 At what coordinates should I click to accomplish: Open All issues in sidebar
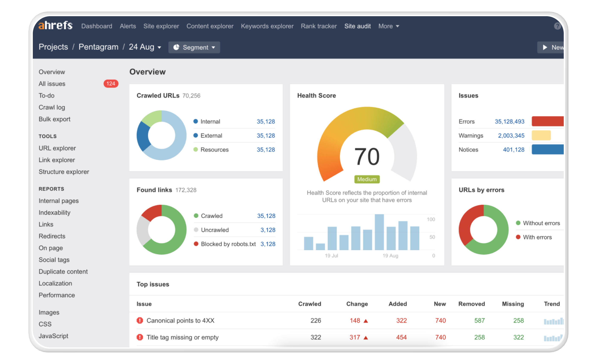coord(52,84)
